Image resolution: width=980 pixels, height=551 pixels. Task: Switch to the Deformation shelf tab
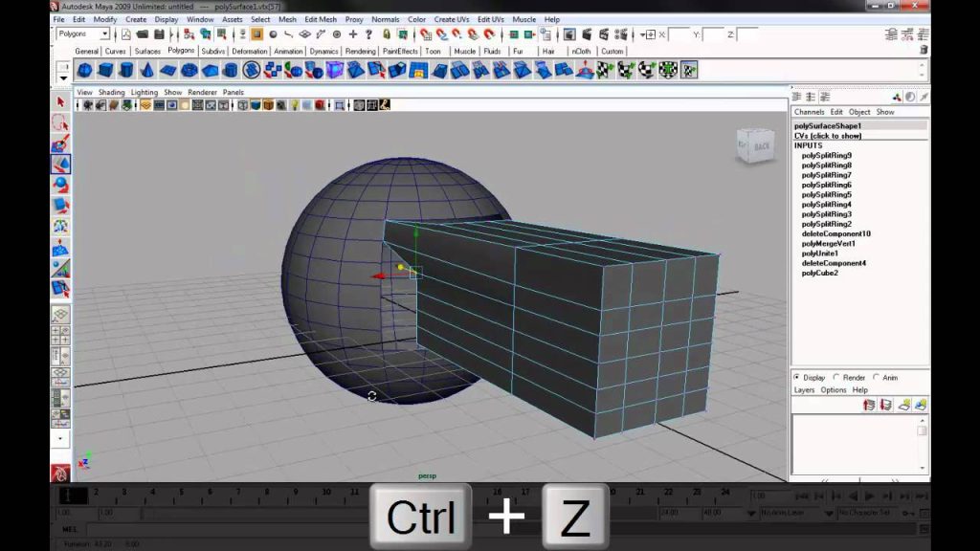(x=250, y=52)
